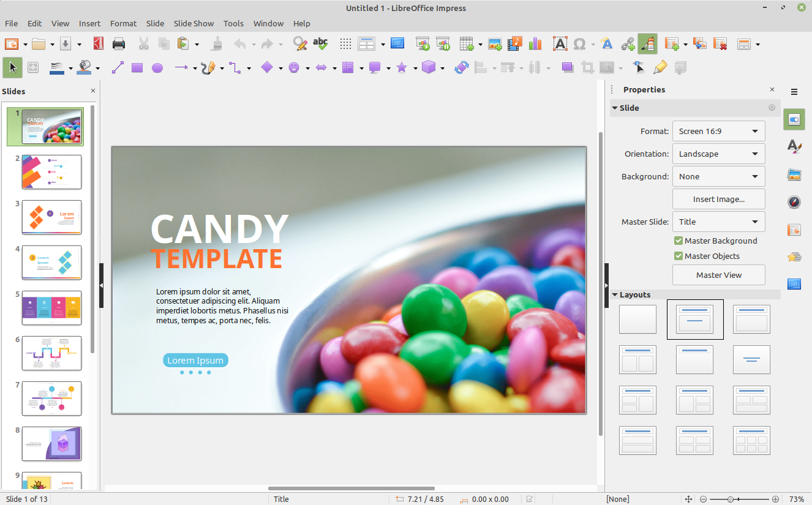Click the Export as PDF icon
Image resolution: width=812 pixels, height=505 pixels.
tap(98, 43)
